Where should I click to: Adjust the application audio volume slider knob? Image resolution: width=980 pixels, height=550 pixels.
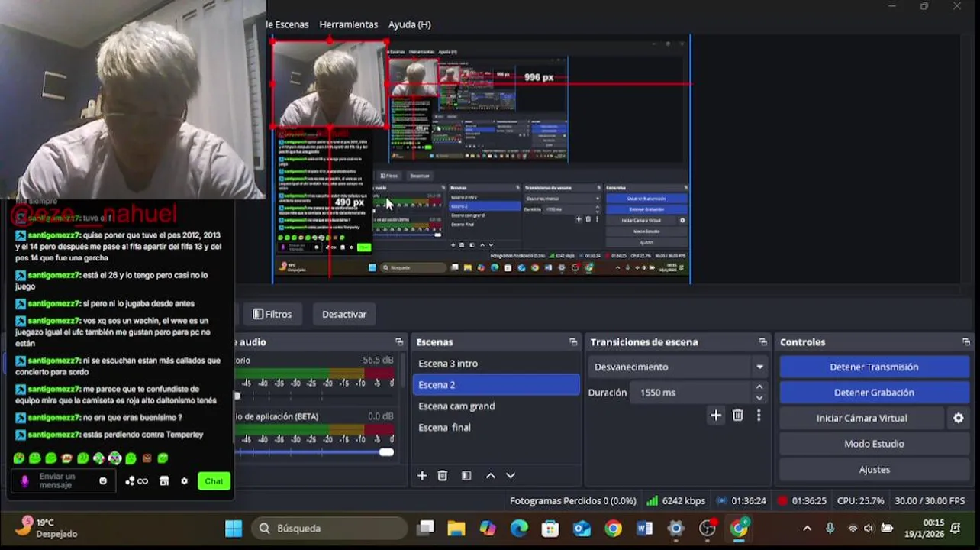[386, 452]
